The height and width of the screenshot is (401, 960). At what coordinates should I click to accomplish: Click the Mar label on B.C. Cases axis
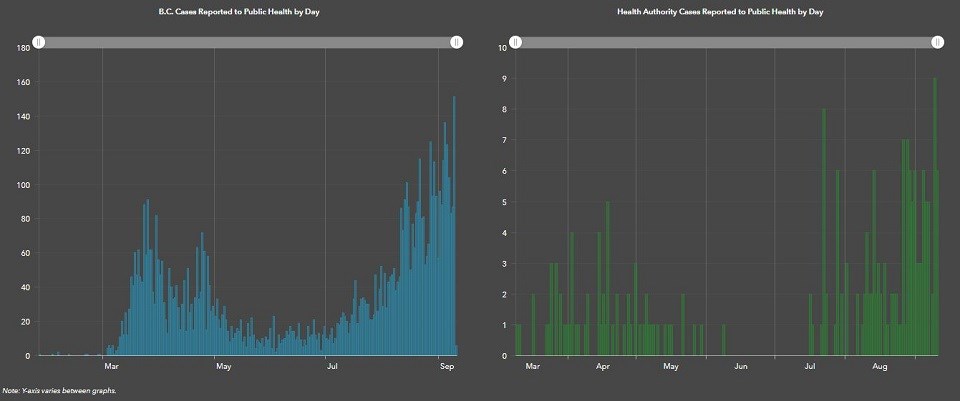[111, 367]
